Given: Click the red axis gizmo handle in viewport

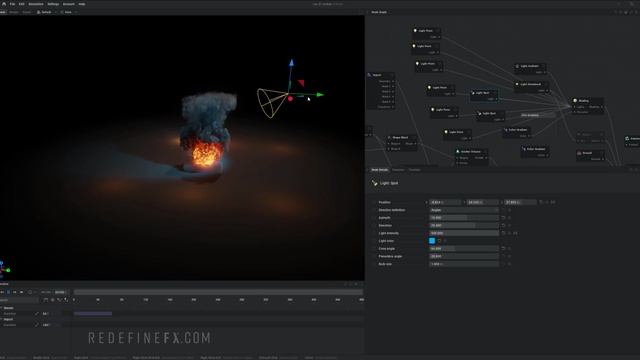Looking at the screenshot, I should (x=290, y=99).
